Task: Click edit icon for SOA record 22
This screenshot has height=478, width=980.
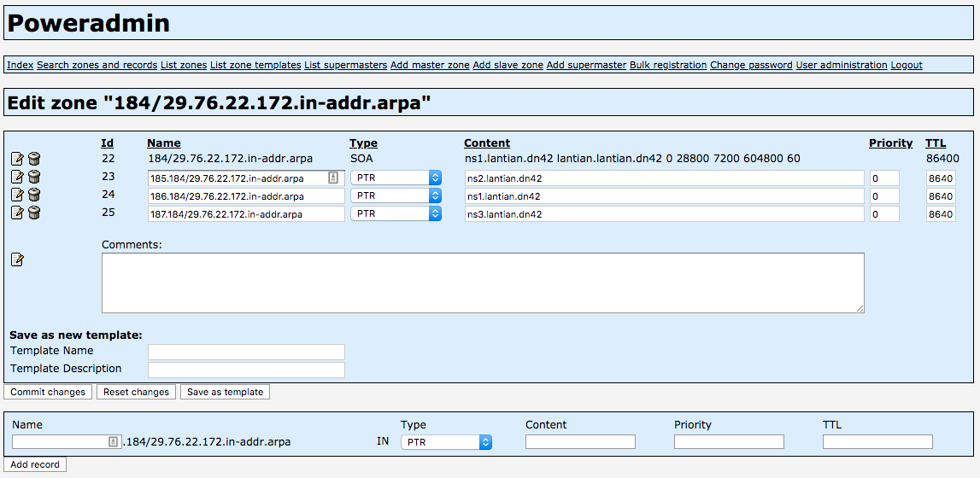Action: point(17,159)
